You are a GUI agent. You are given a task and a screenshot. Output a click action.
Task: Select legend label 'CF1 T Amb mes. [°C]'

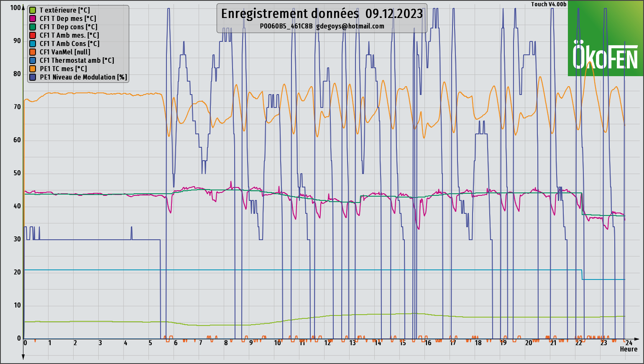coord(69,35)
